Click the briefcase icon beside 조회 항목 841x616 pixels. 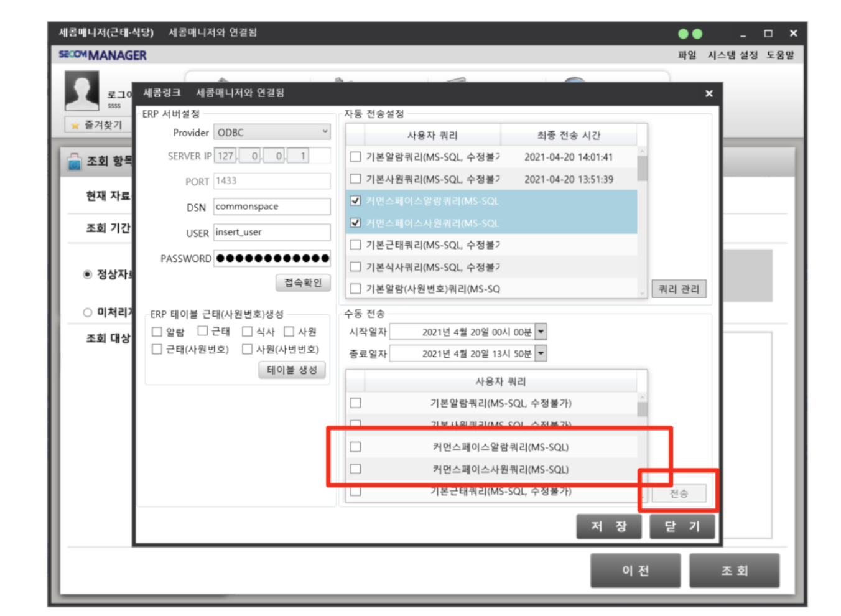(x=74, y=162)
